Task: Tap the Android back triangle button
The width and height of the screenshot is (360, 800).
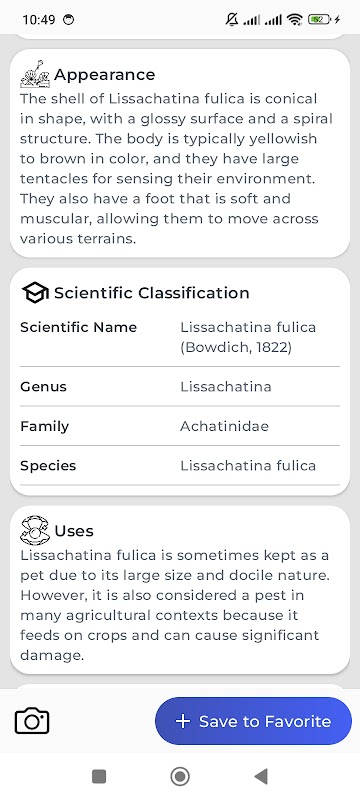Action: [261, 777]
